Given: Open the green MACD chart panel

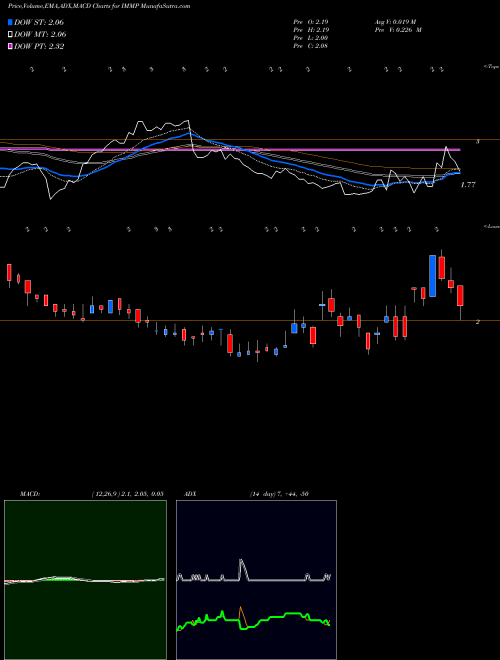Looking at the screenshot, I should (85, 580).
